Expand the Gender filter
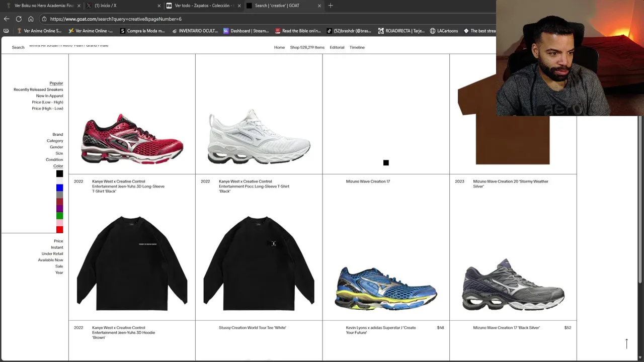Viewport: 644px width, 362px height. click(56, 147)
